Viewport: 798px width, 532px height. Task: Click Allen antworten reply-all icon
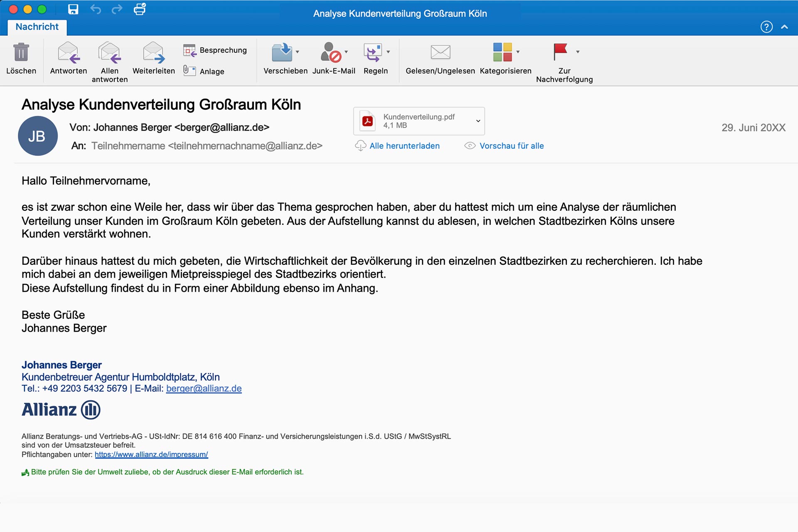tap(109, 52)
